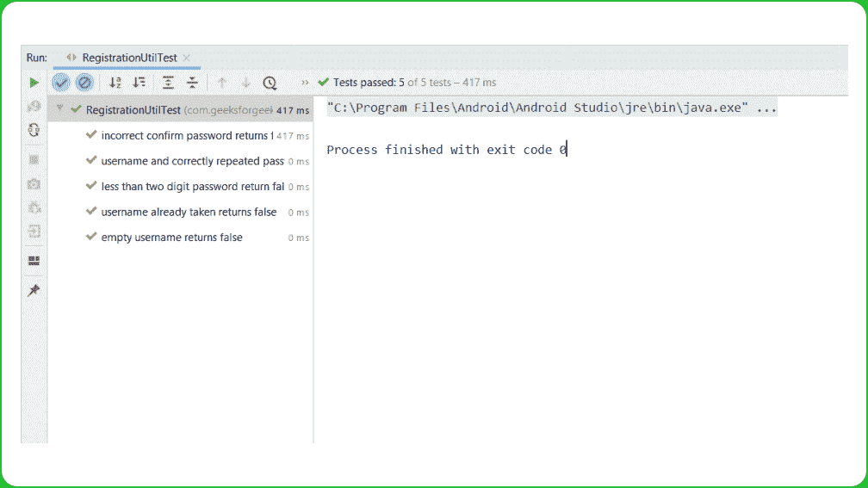Sort tests by duration

(x=139, y=83)
